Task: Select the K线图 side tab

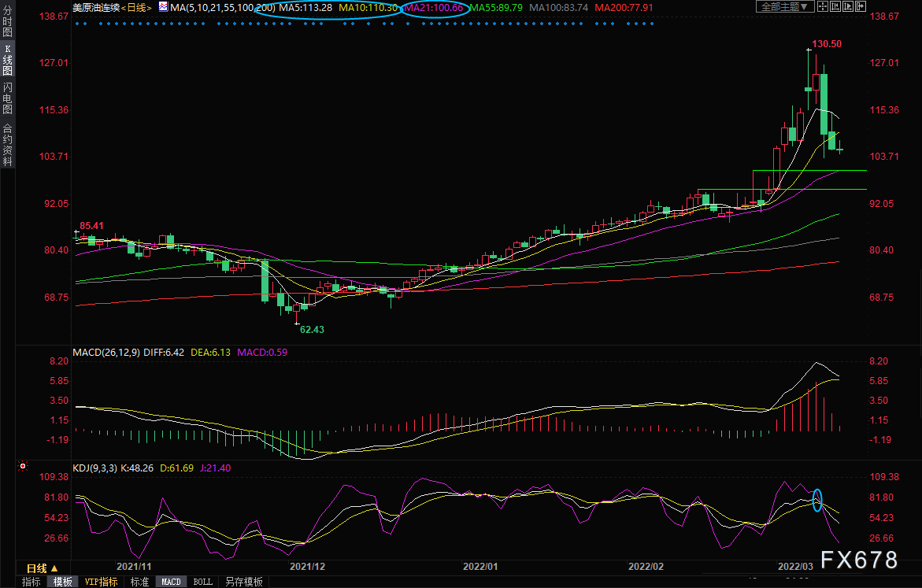Action: [x=8, y=60]
